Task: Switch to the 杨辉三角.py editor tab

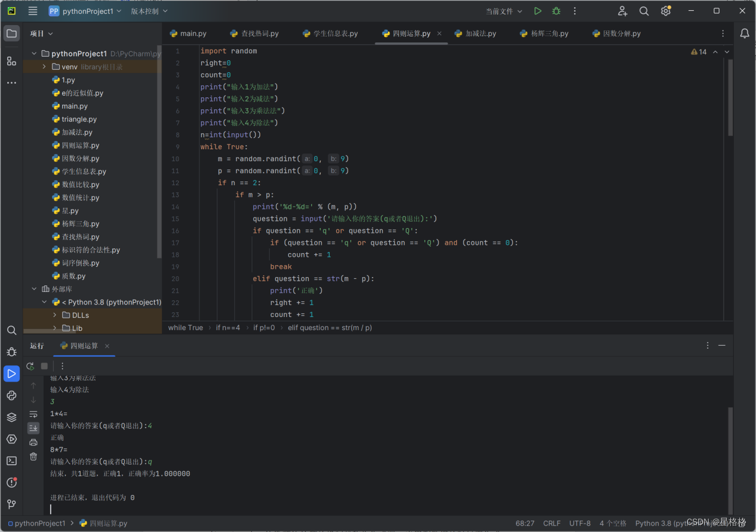Action: tap(544, 33)
